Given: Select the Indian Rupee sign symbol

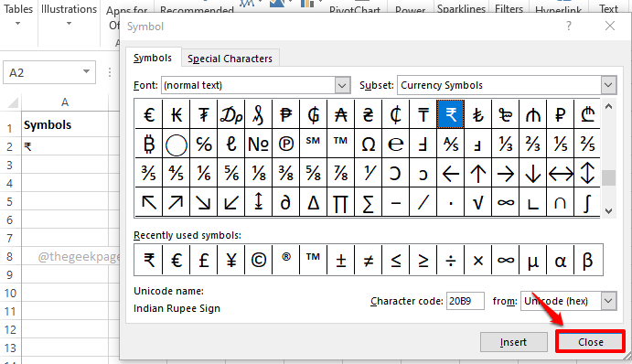Looking at the screenshot, I should click(451, 114).
